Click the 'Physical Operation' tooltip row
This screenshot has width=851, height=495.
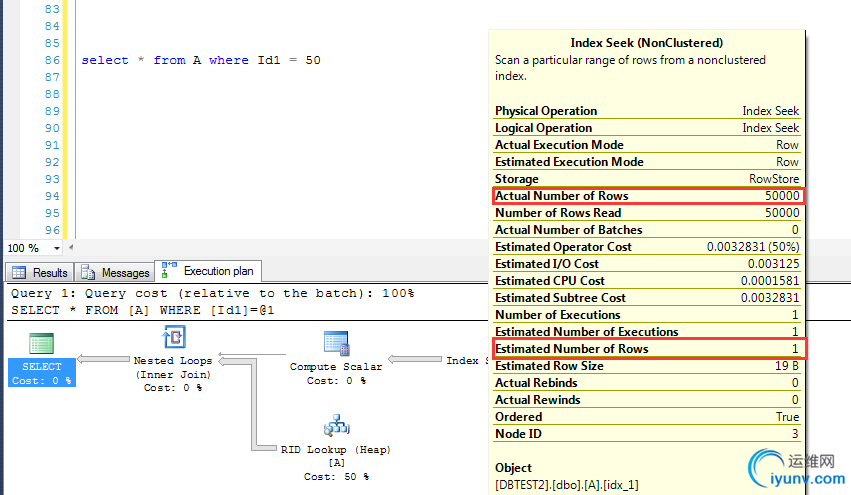pos(647,111)
